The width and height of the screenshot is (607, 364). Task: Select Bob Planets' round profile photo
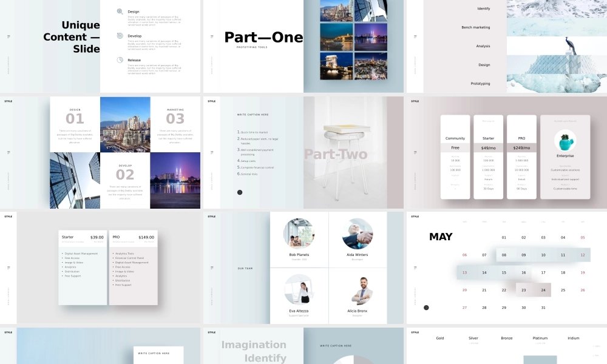click(299, 233)
